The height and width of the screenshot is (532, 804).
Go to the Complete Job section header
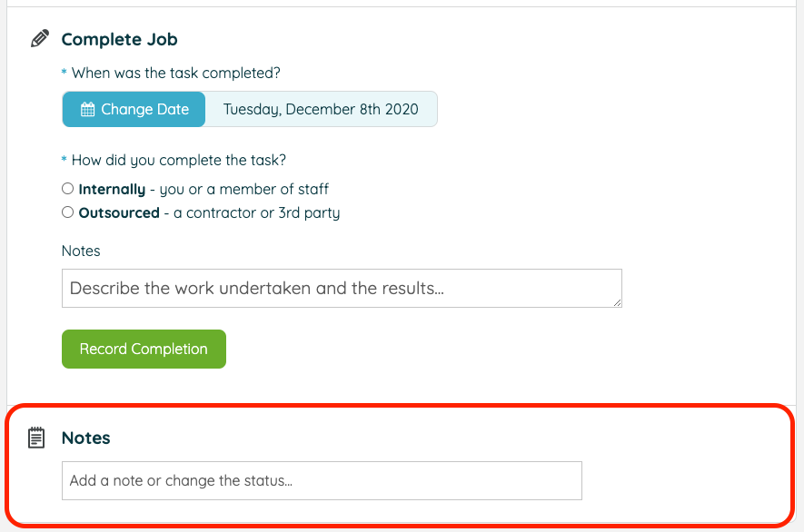click(119, 39)
